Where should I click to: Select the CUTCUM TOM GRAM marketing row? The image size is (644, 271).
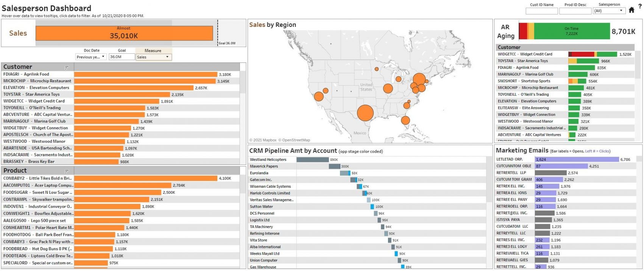[x=566, y=180]
